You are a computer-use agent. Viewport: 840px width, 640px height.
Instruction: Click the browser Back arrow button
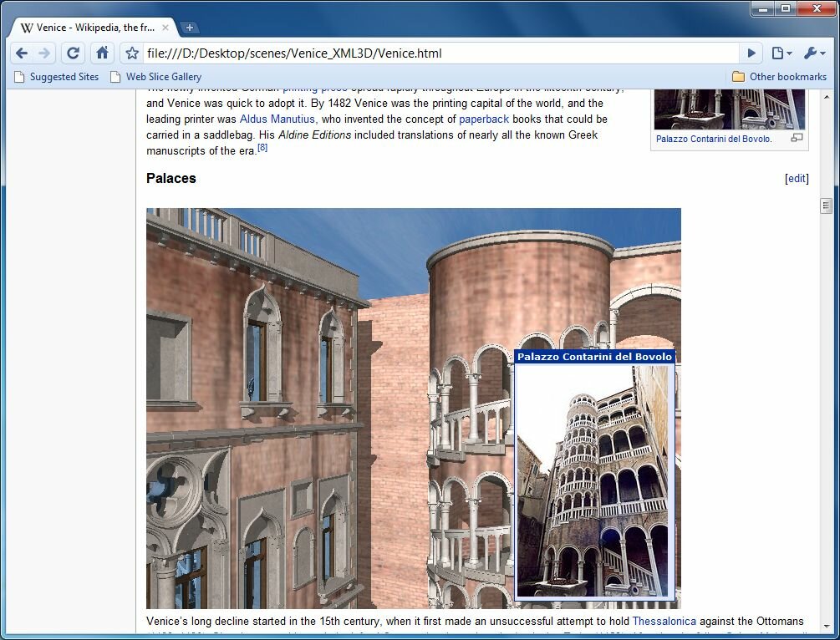22,53
